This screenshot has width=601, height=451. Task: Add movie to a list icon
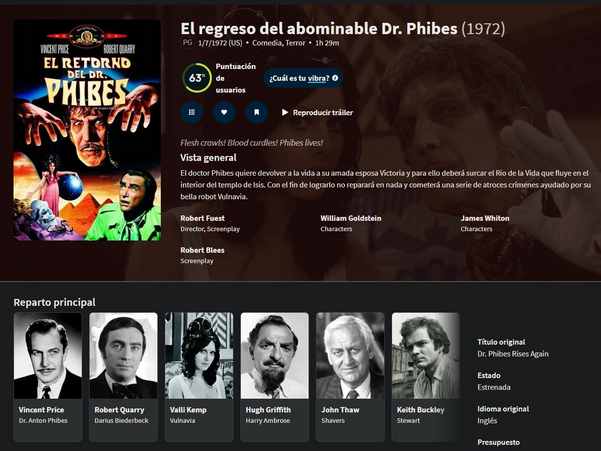click(x=192, y=112)
